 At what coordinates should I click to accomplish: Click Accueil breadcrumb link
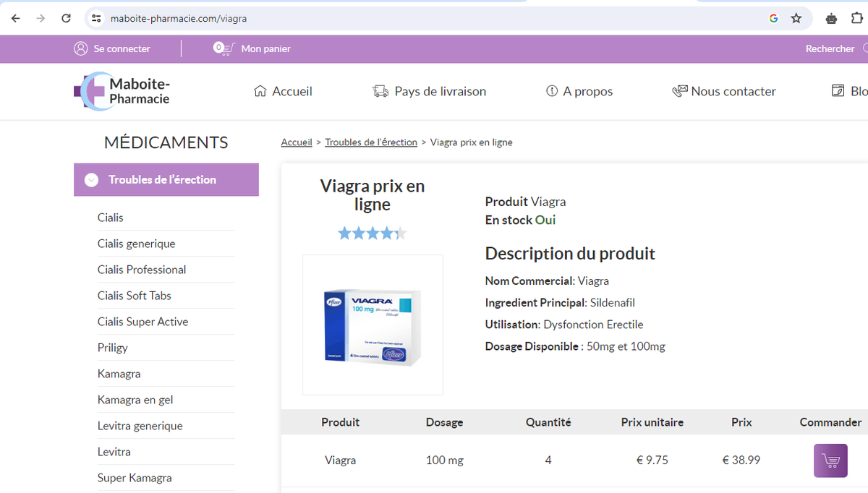click(297, 142)
